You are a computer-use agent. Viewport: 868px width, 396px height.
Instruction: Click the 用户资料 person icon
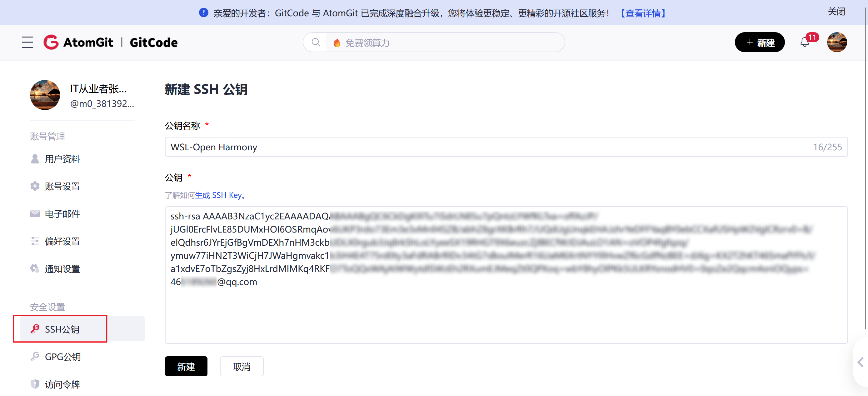(35, 159)
